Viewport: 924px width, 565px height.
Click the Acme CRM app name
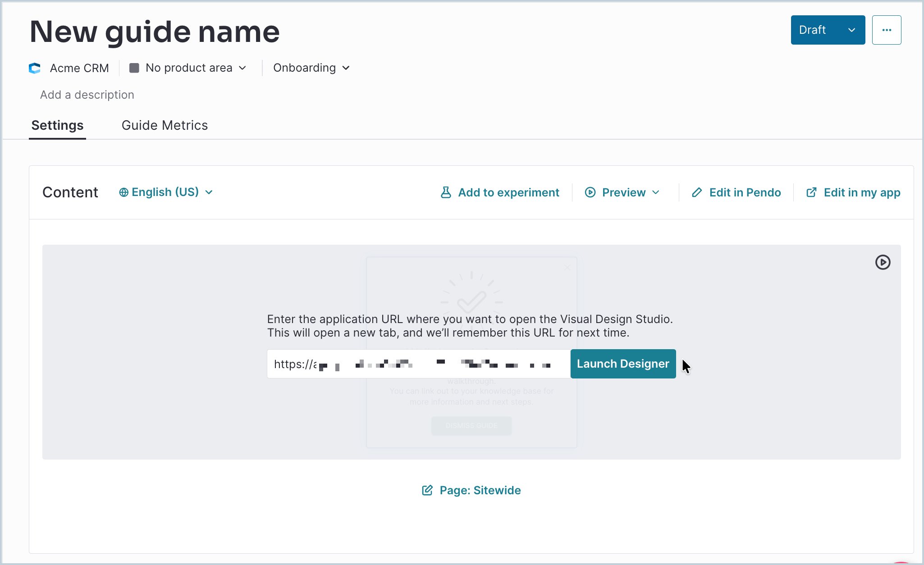tap(79, 68)
